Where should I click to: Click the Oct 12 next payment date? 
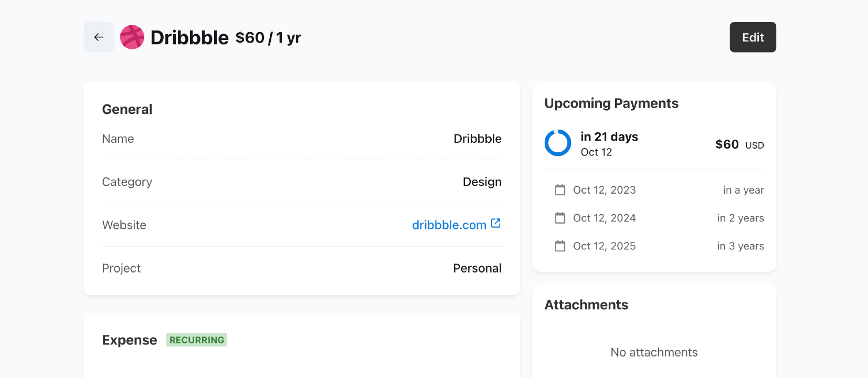(x=596, y=152)
